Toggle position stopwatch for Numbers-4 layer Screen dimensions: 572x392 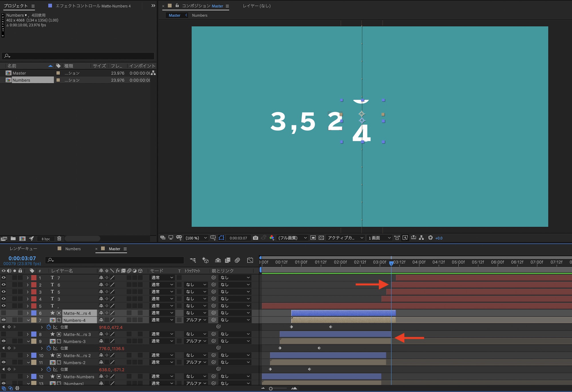(x=49, y=327)
